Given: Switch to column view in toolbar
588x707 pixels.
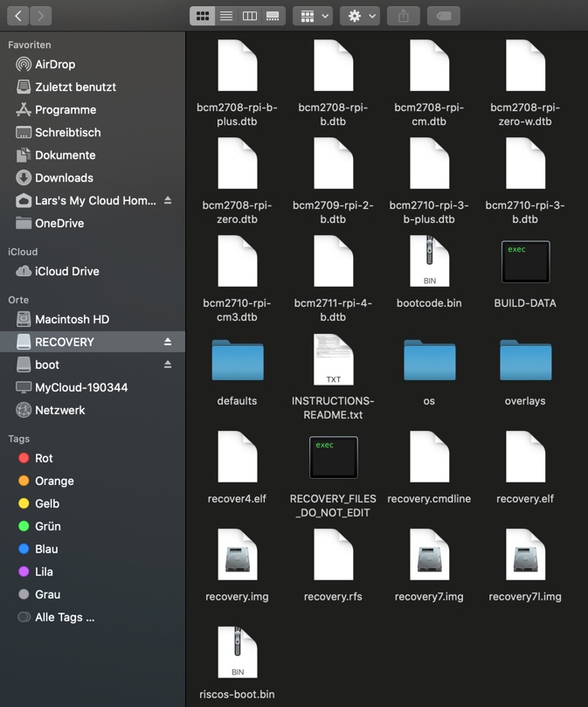Looking at the screenshot, I should tap(249, 16).
